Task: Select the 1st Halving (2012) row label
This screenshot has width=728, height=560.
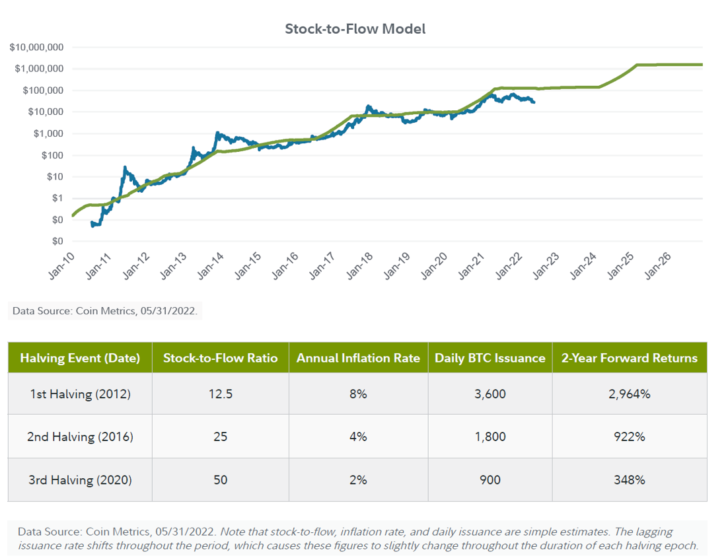Action: 80,394
